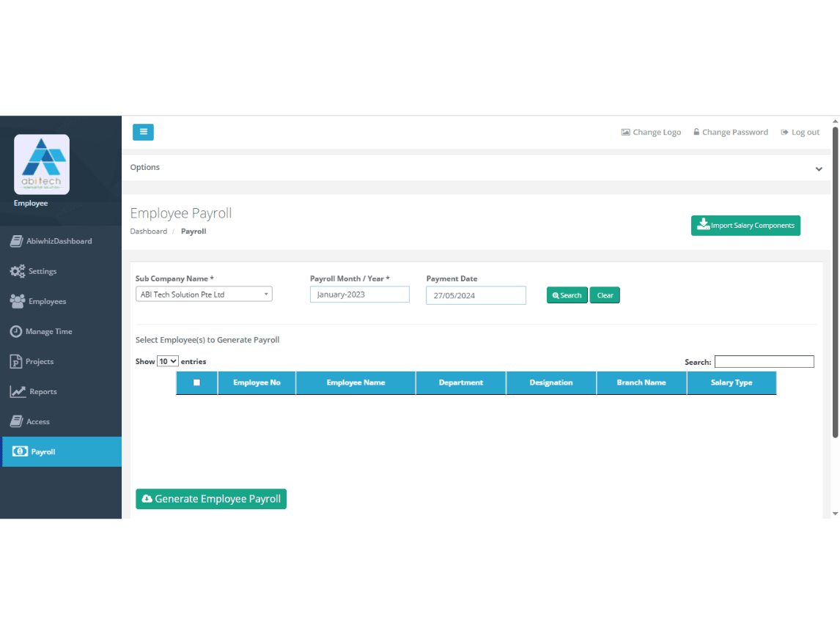Expand the Options panel chevron
The image size is (840, 622).
[x=819, y=169]
